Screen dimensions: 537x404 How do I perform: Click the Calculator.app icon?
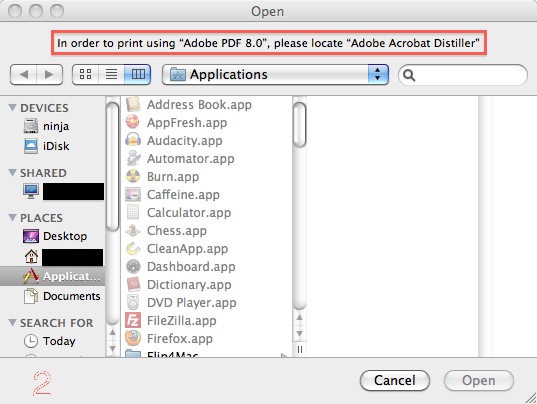pos(133,212)
